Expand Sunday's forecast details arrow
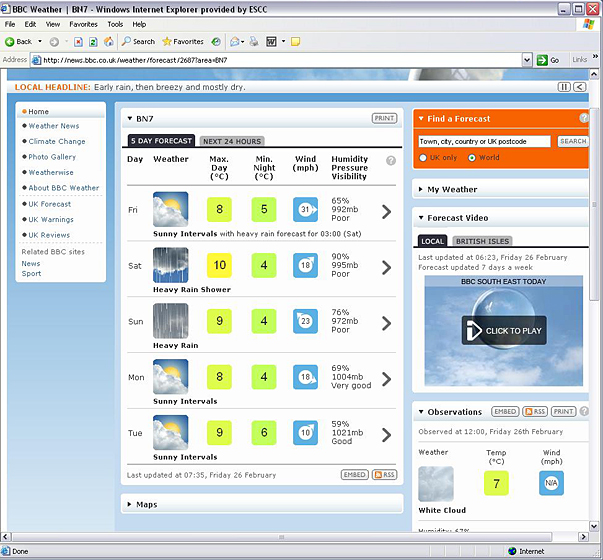 (386, 323)
